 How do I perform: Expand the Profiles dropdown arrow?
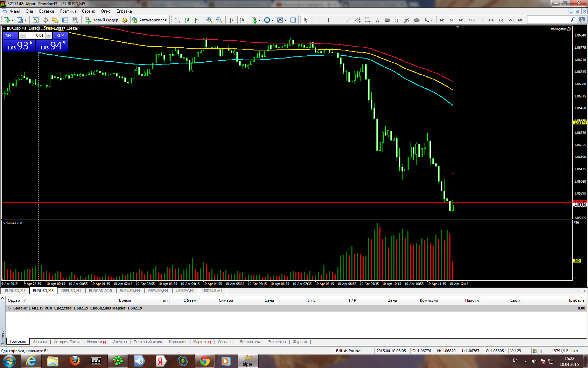pyautogui.click(x=25, y=20)
